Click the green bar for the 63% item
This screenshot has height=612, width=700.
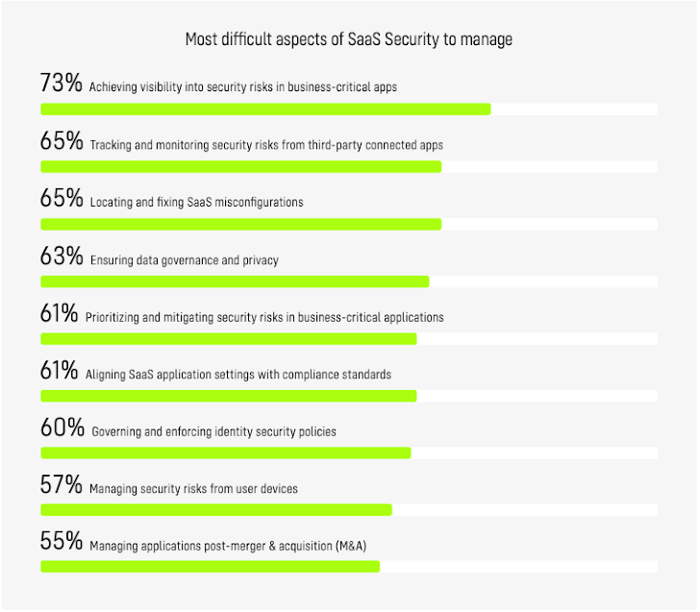pyautogui.click(x=235, y=282)
